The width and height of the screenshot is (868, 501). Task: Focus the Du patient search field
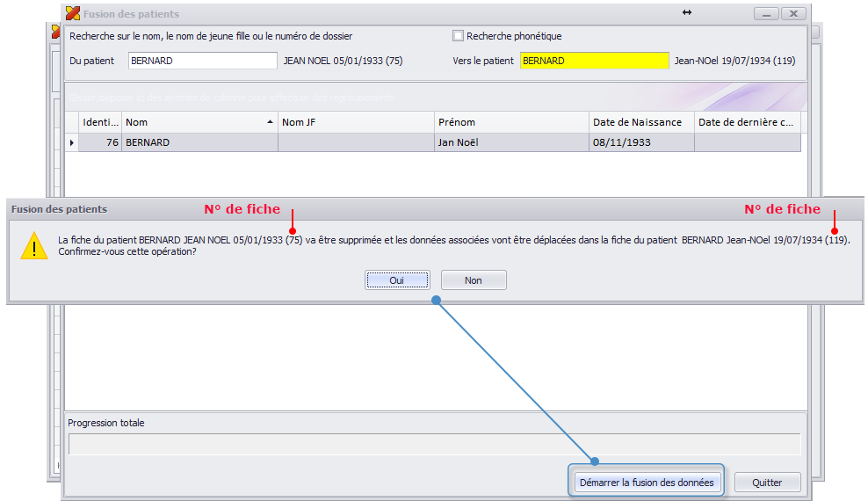coord(202,61)
